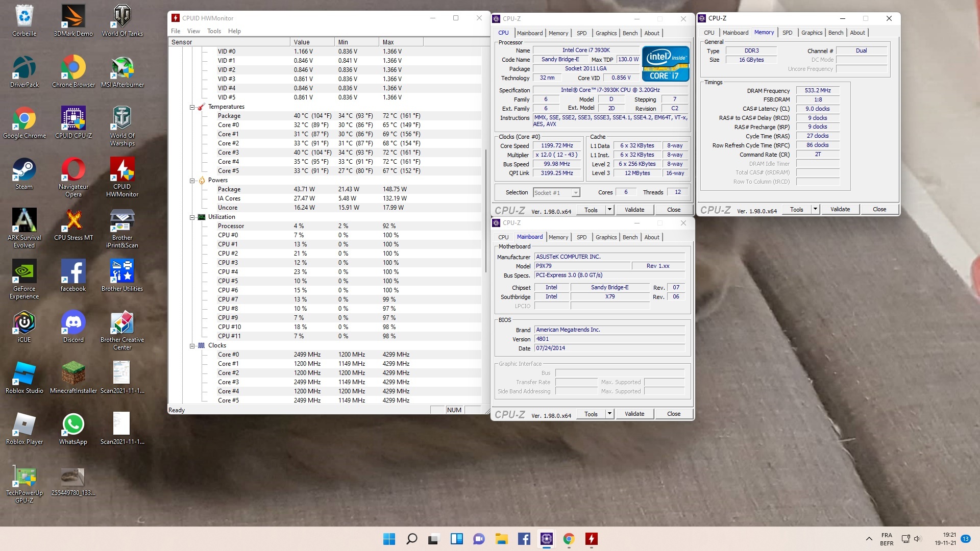The height and width of the screenshot is (551, 980).
Task: Open Roblox Studio shortcut
Action: [24, 378]
